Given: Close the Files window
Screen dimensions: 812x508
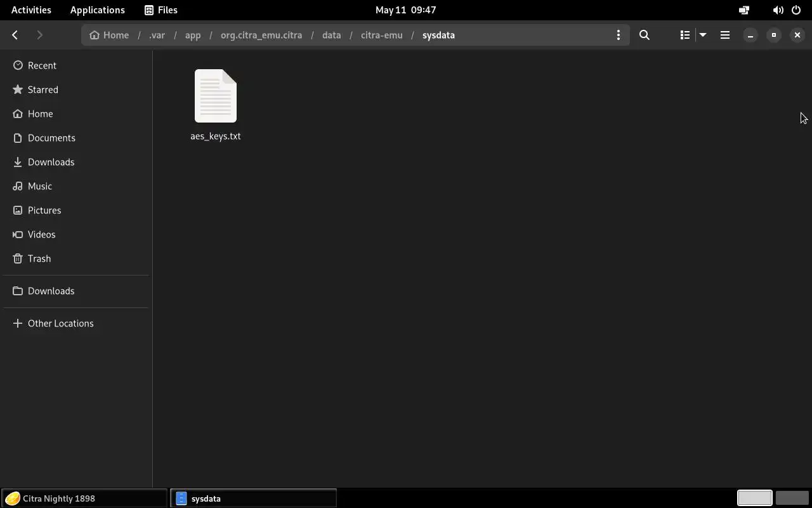Looking at the screenshot, I should (x=797, y=35).
